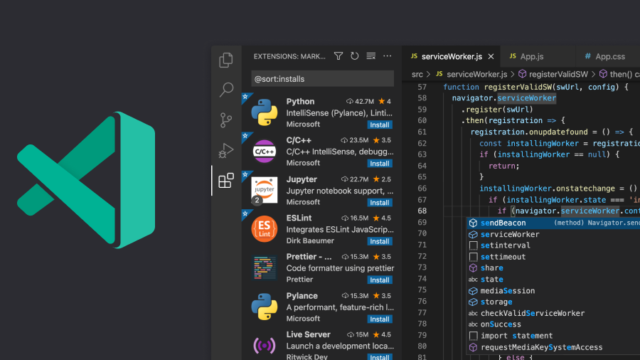Open the Explorer files icon in activity bar
This screenshot has height=360, width=640.
pos(226,60)
